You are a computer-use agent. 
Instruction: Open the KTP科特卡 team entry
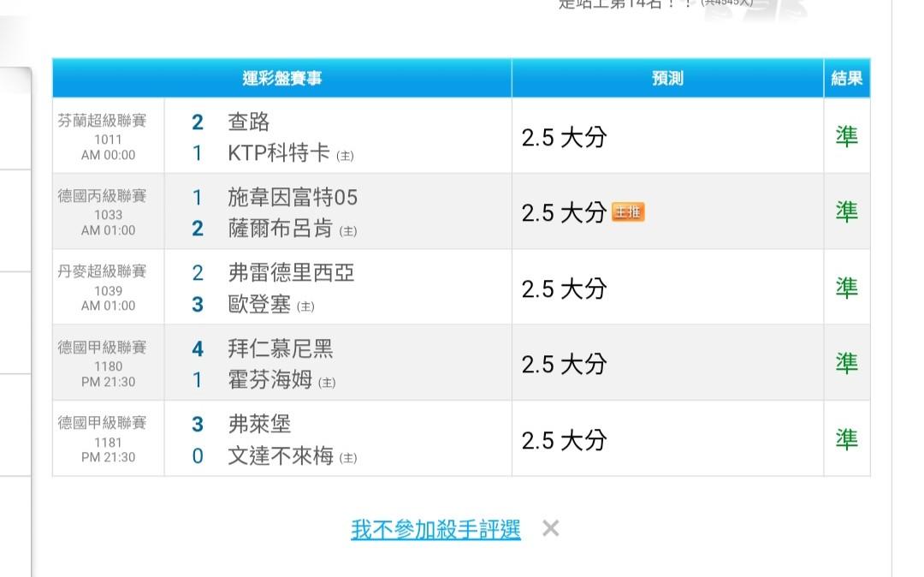279,153
